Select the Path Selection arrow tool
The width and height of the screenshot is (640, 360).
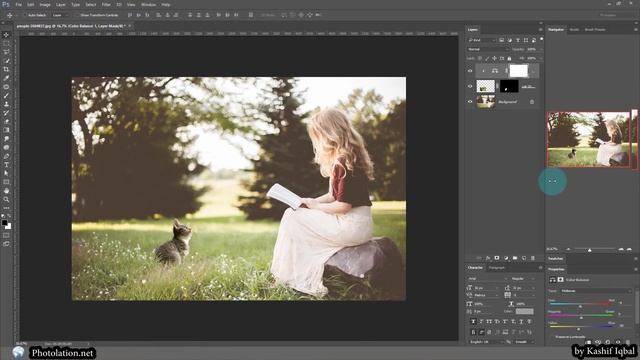pyautogui.click(x=6, y=173)
